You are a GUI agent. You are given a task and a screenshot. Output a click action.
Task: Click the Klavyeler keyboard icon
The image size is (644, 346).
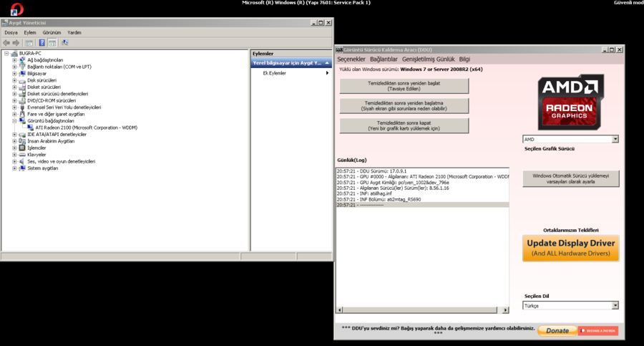[x=22, y=155]
